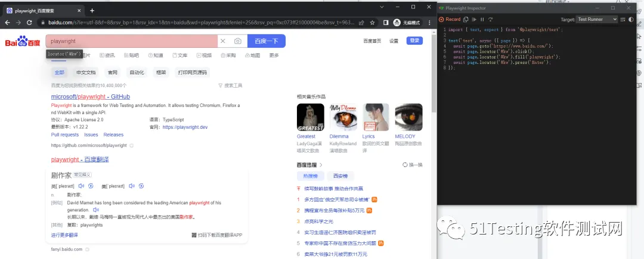This screenshot has width=644, height=259.
Task: Open the Releases sublink
Action: click(113, 135)
